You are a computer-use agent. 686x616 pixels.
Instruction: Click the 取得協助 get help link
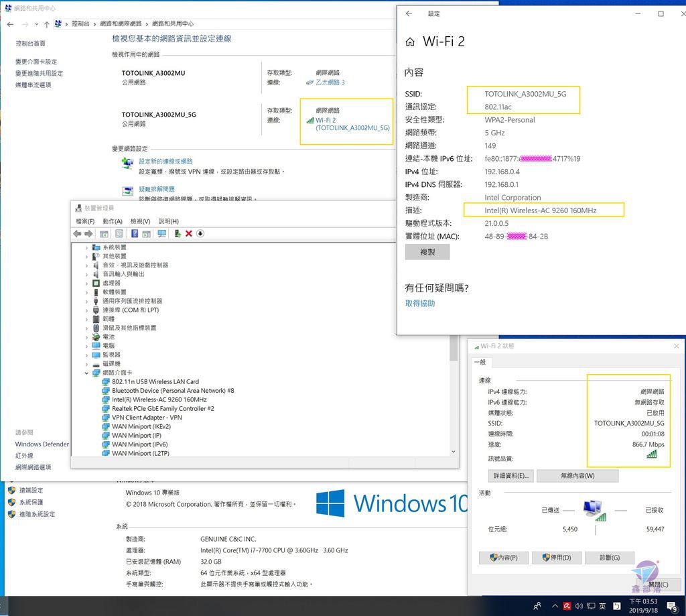point(420,304)
